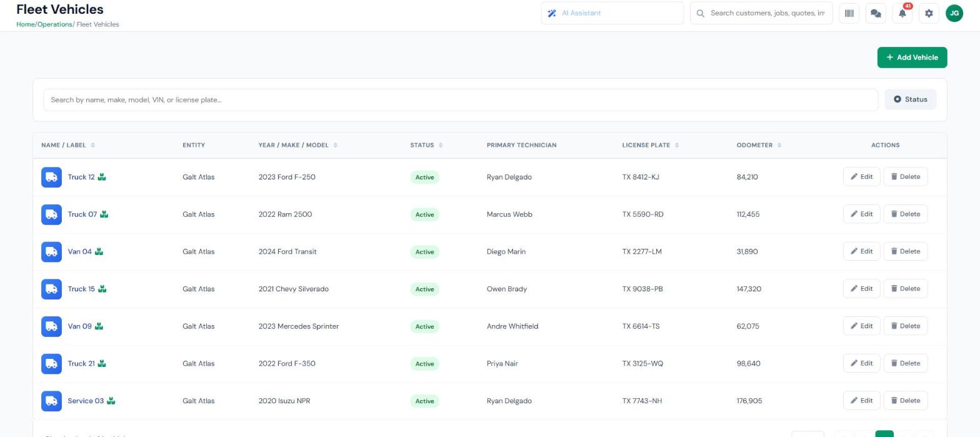Screen dimensions: 980x437
Task: Click odometer value 176,905
Action: [749, 401]
